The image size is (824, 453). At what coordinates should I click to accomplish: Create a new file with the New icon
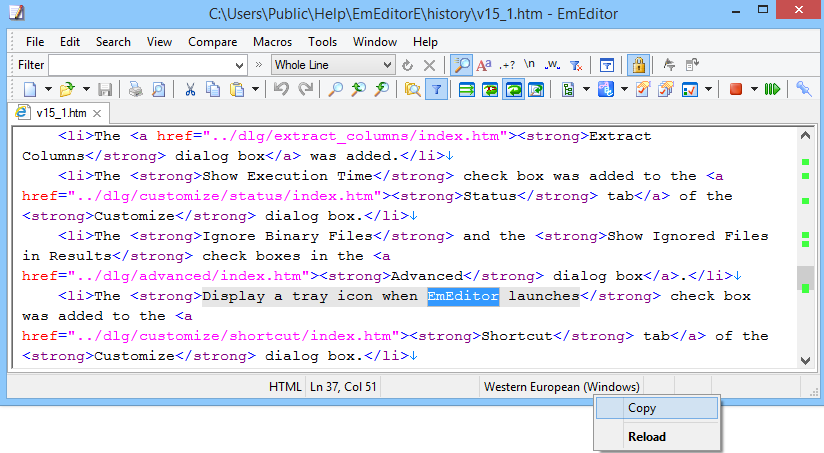point(30,89)
